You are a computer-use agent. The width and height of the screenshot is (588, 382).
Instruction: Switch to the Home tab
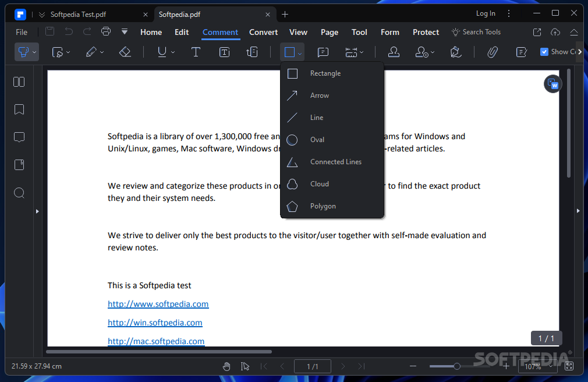[151, 32]
